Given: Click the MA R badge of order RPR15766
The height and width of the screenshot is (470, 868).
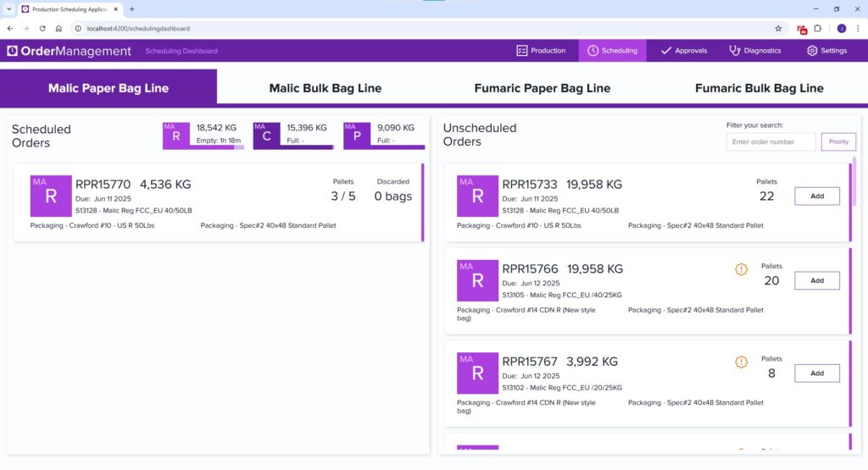Looking at the screenshot, I should [477, 280].
